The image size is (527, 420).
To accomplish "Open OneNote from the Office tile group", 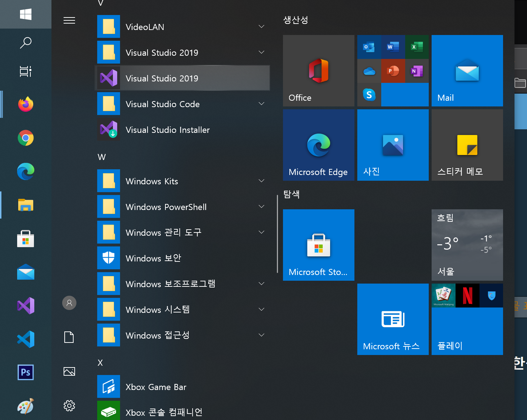I will click(417, 71).
